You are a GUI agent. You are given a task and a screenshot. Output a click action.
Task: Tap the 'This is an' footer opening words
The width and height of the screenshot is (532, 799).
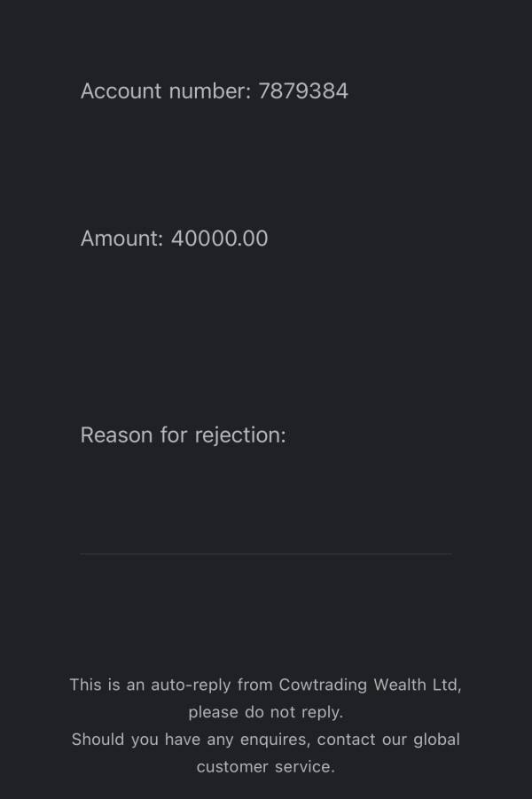[107, 685]
